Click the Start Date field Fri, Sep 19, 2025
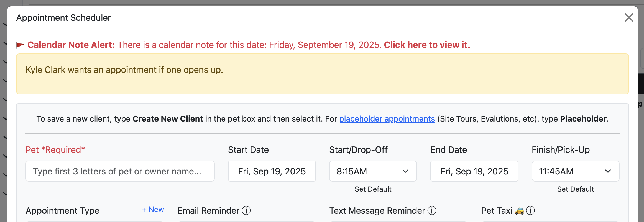Screen dimensions: 644x222 pyautogui.click(x=272, y=171)
